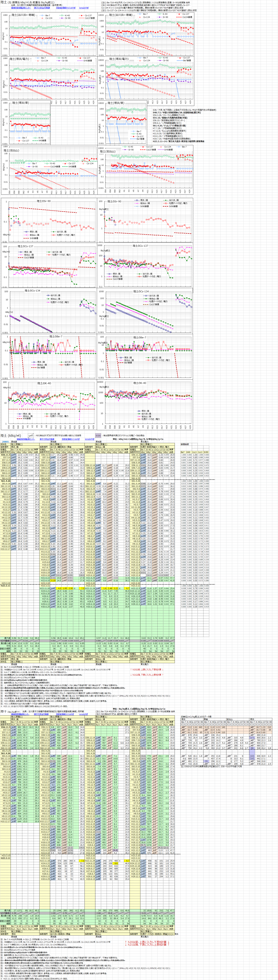Open the 放射能情報サイトみやぎ link under the top heading

(66, 8)
